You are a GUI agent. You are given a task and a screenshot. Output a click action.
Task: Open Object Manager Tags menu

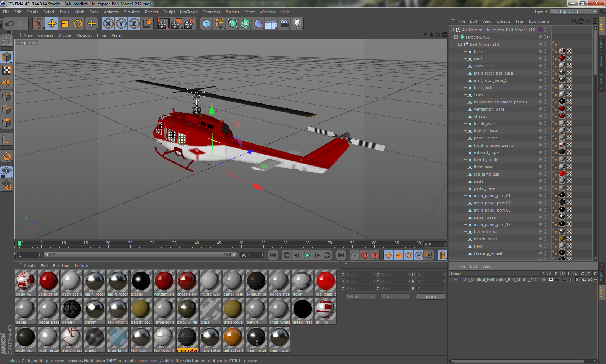coord(519,21)
